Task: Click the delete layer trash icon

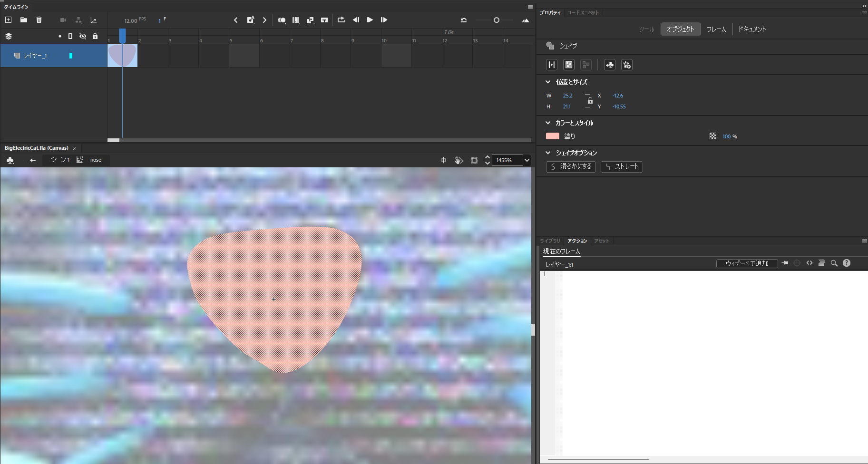Action: (39, 20)
